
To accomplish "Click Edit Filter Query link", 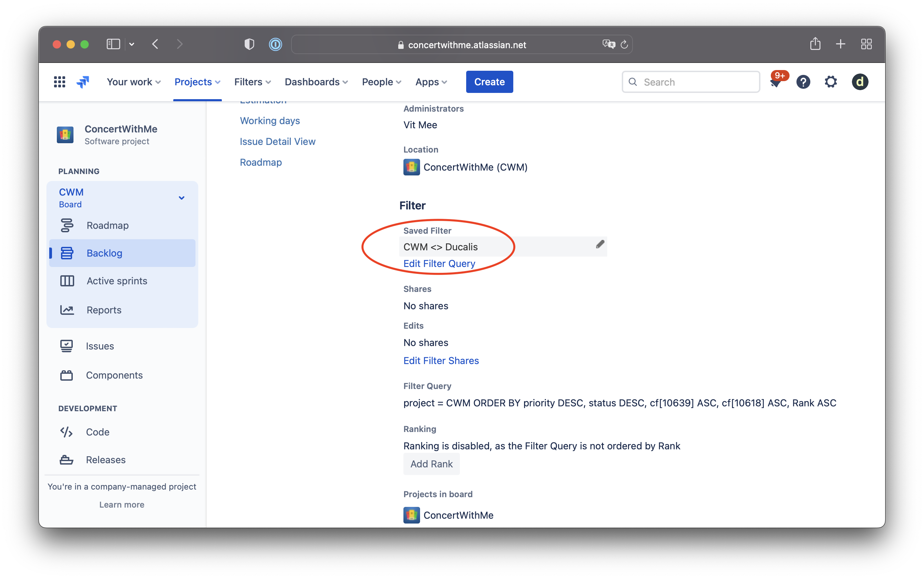I will 439,263.
